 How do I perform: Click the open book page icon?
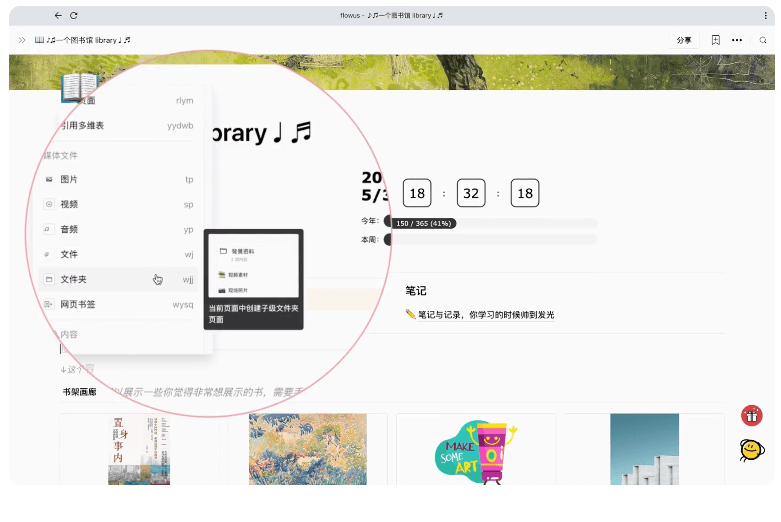point(79,88)
